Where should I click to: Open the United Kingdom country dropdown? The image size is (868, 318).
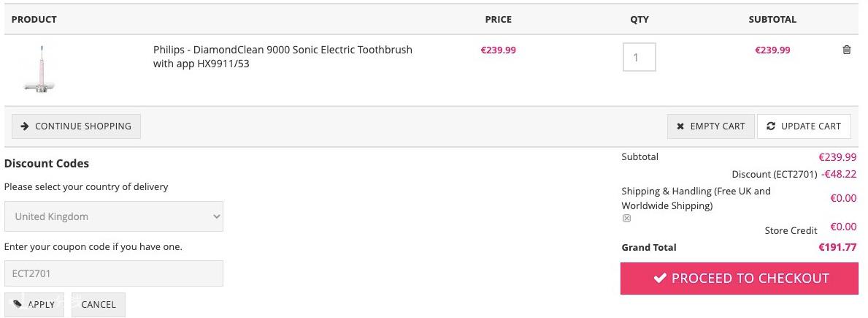pyautogui.click(x=113, y=216)
